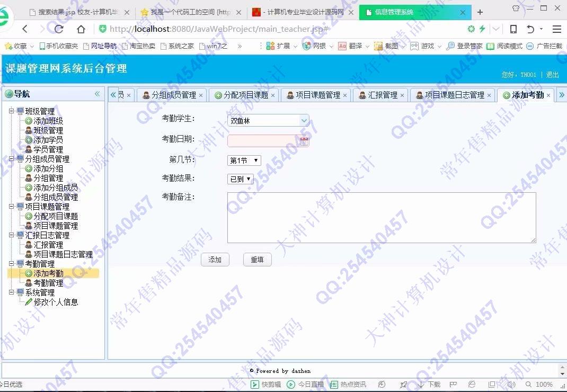
Task: Click the browser back arrow
Action: pos(25,29)
